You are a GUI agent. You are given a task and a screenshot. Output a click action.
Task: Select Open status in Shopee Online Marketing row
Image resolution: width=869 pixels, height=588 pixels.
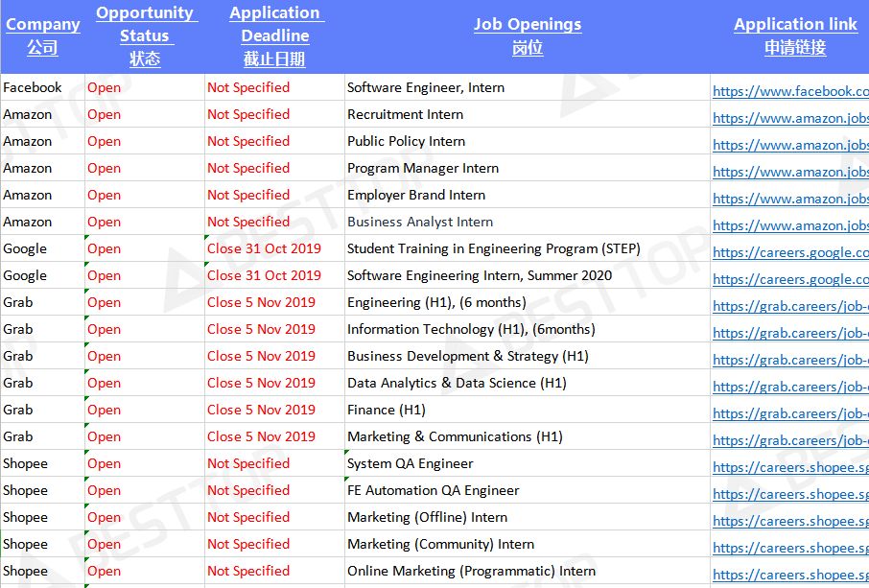point(145,572)
